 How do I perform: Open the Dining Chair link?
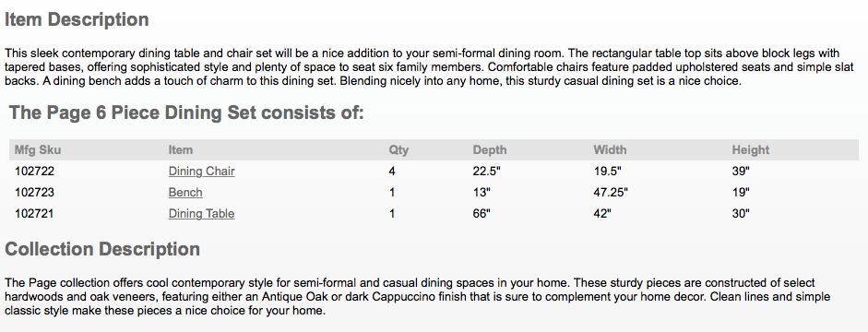201,172
